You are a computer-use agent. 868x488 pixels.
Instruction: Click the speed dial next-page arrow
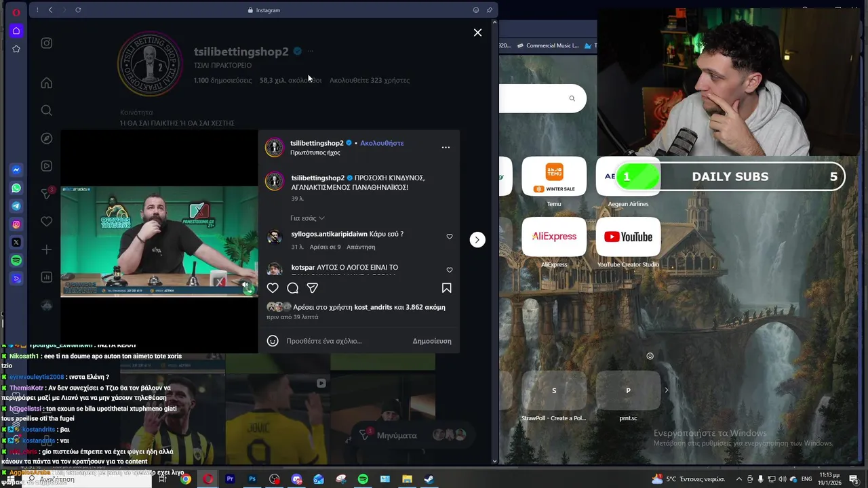pos(666,390)
